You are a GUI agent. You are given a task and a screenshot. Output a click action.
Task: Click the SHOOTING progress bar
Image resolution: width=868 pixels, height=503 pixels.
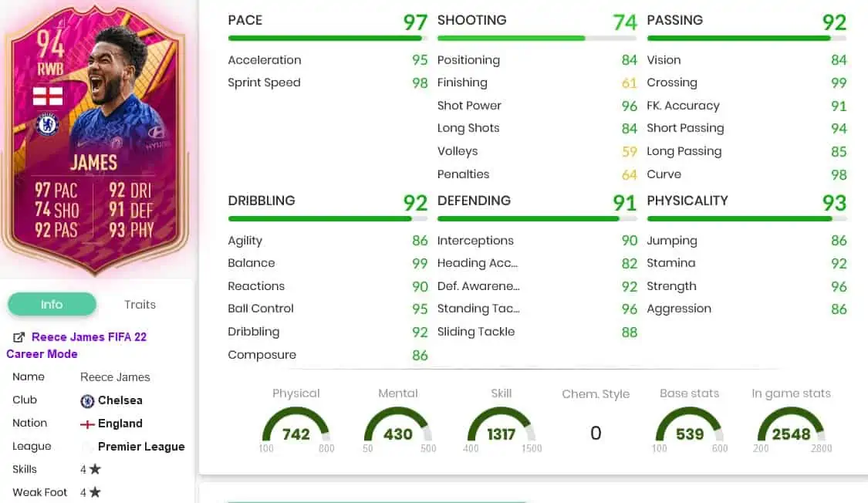tap(537, 38)
